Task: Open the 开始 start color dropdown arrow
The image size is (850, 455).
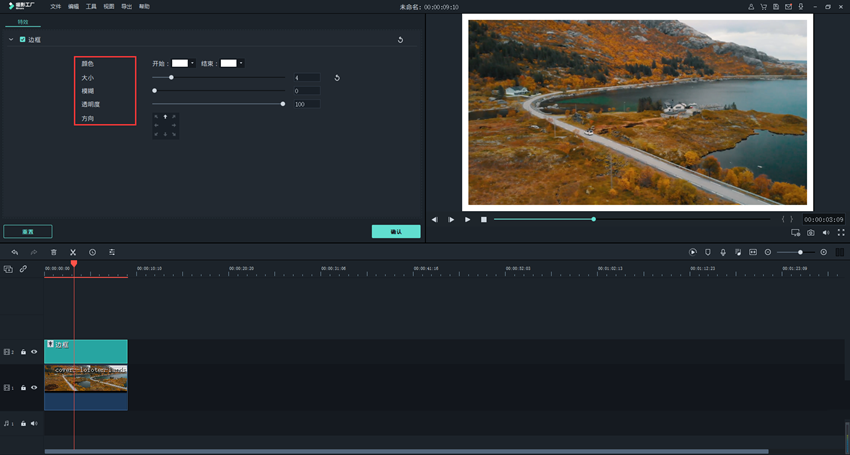Action: [192, 63]
